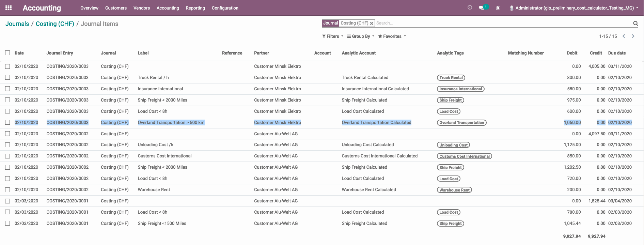
Task: Toggle the select-all checkbox in header
Action: click(x=7, y=53)
